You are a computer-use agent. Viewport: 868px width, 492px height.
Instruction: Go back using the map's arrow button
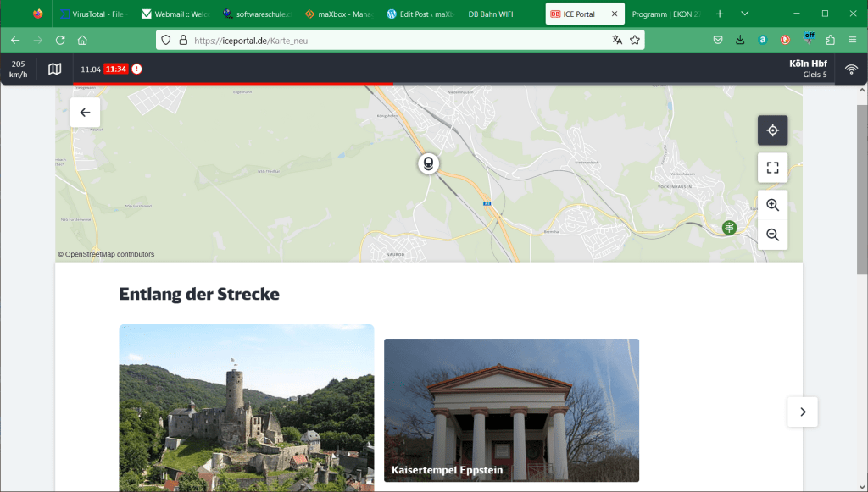click(85, 113)
